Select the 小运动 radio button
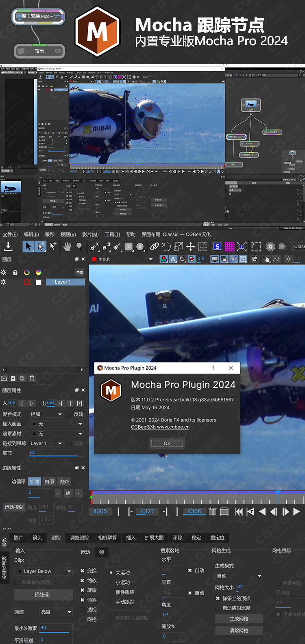The height and width of the screenshot is (644, 305). click(111, 582)
